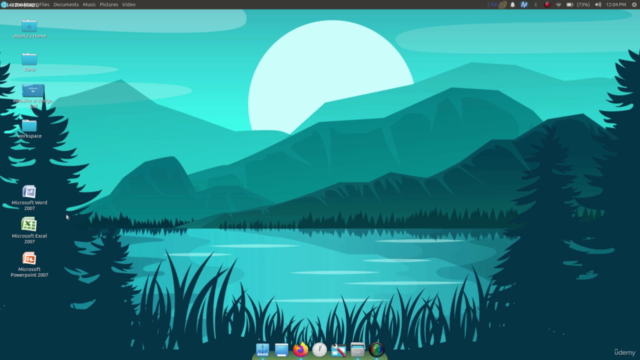Image resolution: width=640 pixels, height=360 pixels.
Task: Open the clock app in the dock
Action: (x=319, y=350)
